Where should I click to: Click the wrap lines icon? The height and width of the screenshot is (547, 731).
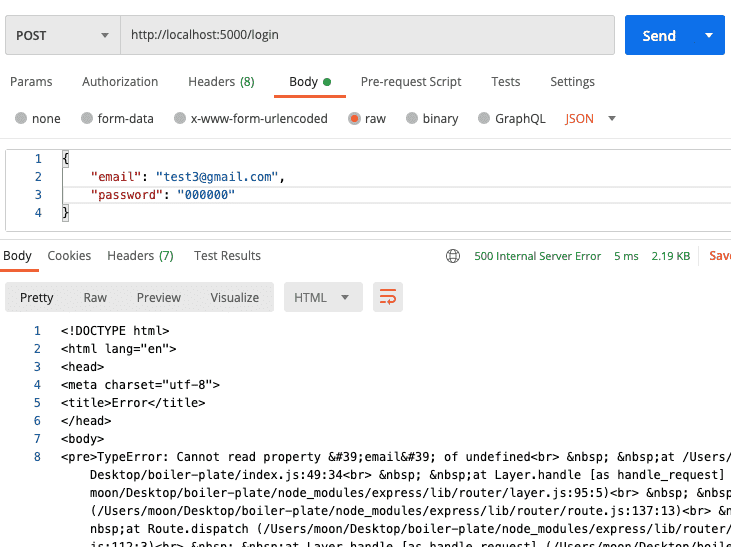point(388,297)
